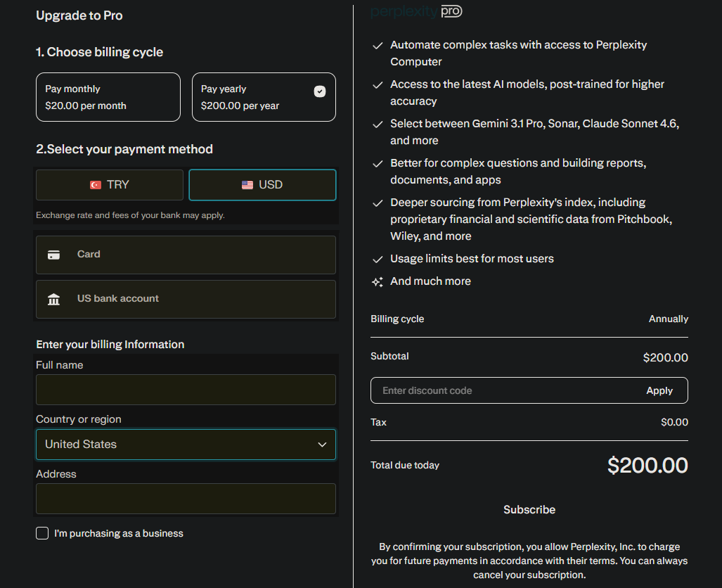Click the Perplexity Pro logo

pos(416,11)
